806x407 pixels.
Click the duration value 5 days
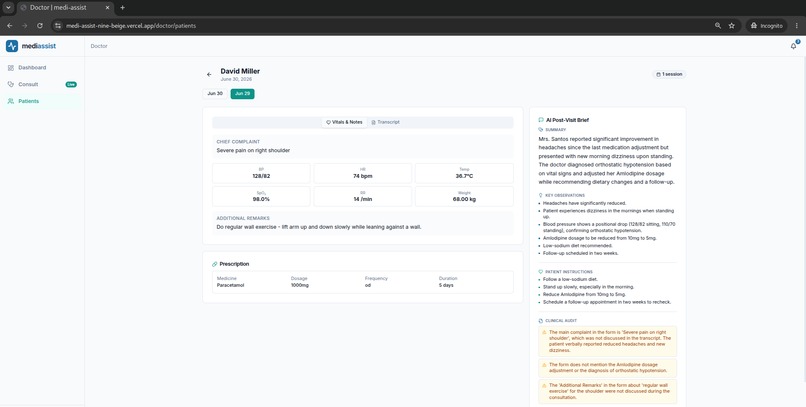click(446, 285)
